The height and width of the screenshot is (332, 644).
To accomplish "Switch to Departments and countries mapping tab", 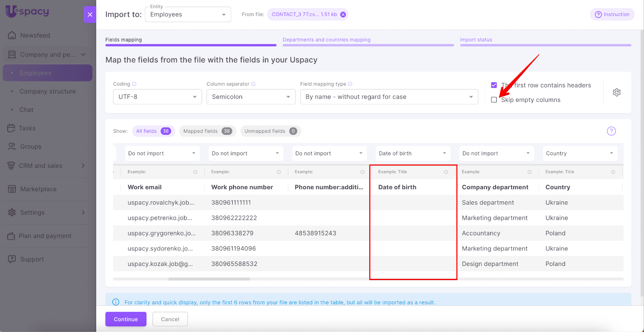I will click(x=326, y=40).
